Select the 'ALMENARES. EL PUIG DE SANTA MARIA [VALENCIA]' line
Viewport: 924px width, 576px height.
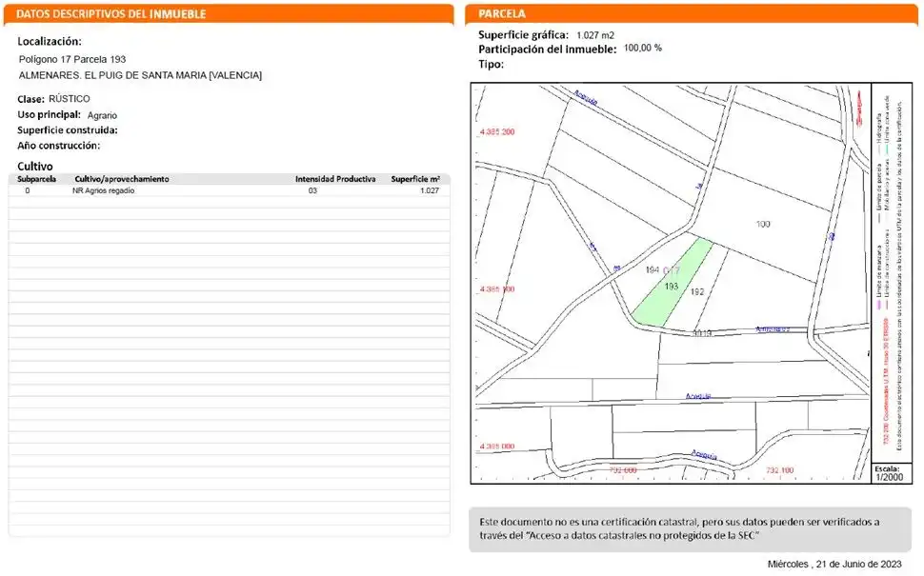coord(140,75)
